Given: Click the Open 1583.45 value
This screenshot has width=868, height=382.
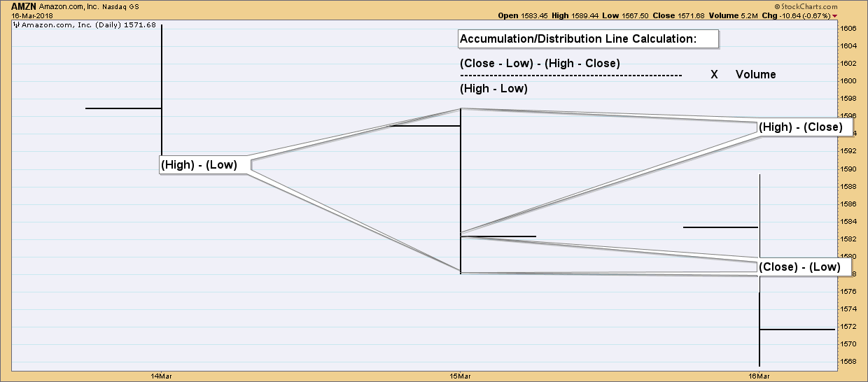Looking at the screenshot, I should tap(522, 15).
